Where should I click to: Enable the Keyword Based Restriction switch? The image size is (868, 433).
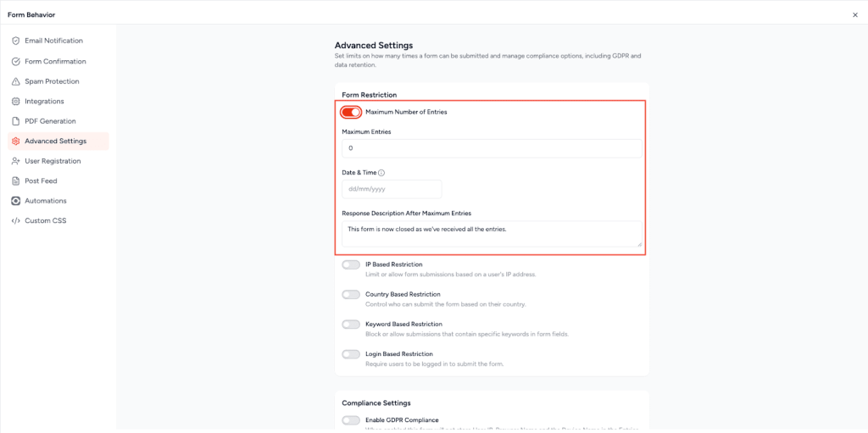(x=351, y=325)
